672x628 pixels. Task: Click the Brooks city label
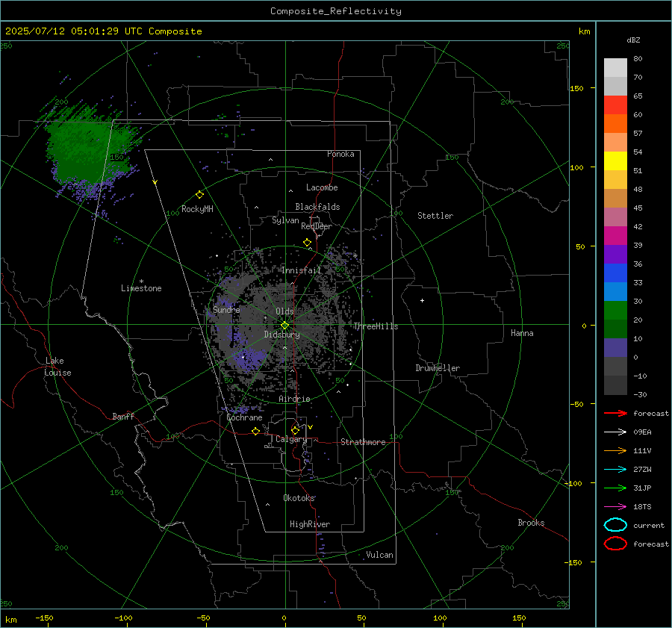[x=531, y=523]
